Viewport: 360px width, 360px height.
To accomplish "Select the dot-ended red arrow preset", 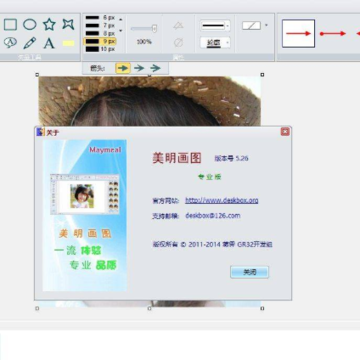I will (333, 33).
